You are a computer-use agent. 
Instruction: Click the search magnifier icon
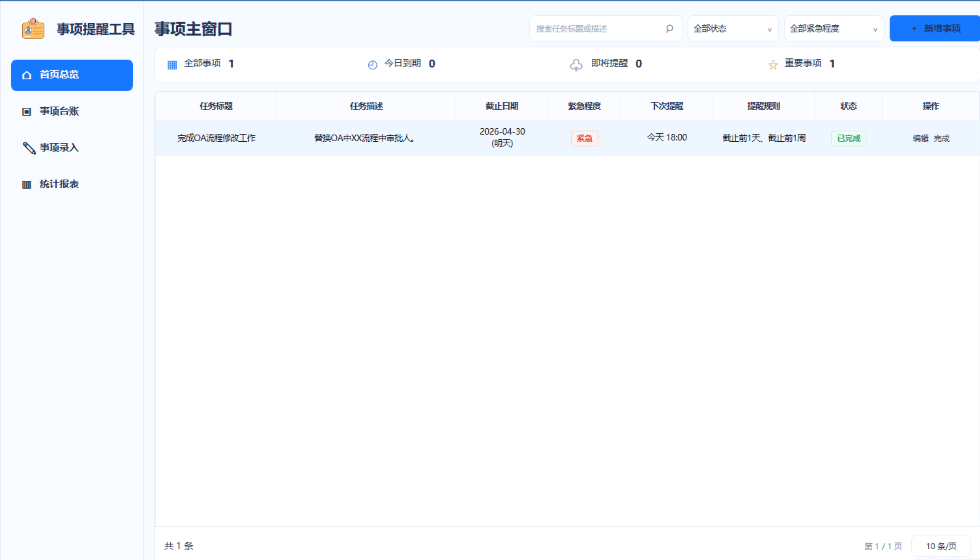tap(669, 28)
